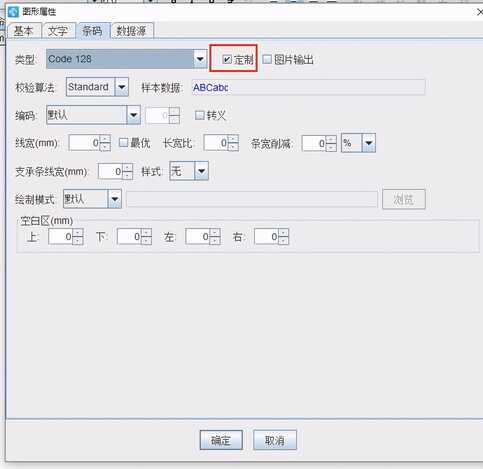Increase the 支承条线宽(mm) spinner value
The image size is (483, 469).
(127, 167)
